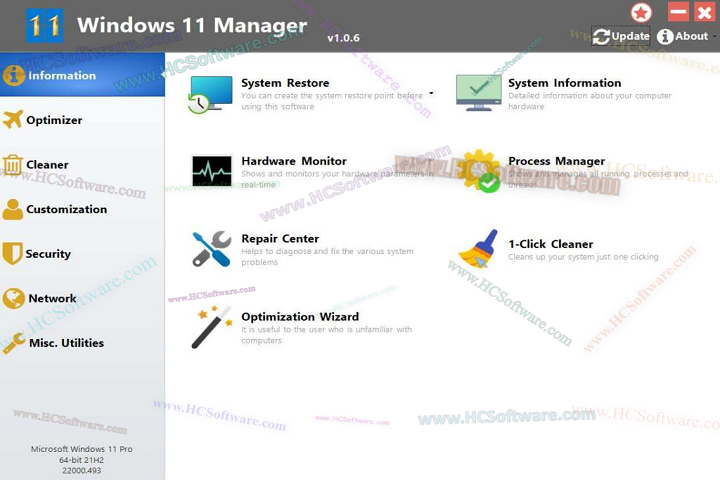Start Optimization Wizard title link

click(300, 317)
